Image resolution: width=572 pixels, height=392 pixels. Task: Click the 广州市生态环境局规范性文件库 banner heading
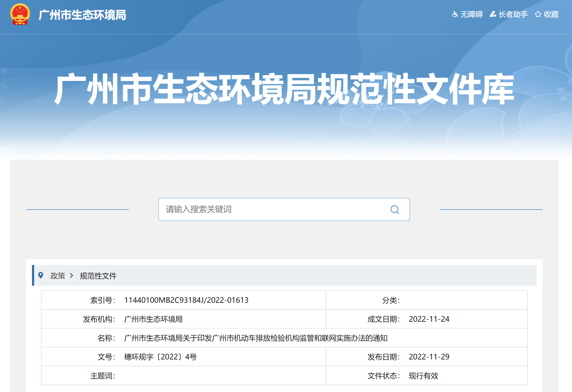click(x=284, y=89)
